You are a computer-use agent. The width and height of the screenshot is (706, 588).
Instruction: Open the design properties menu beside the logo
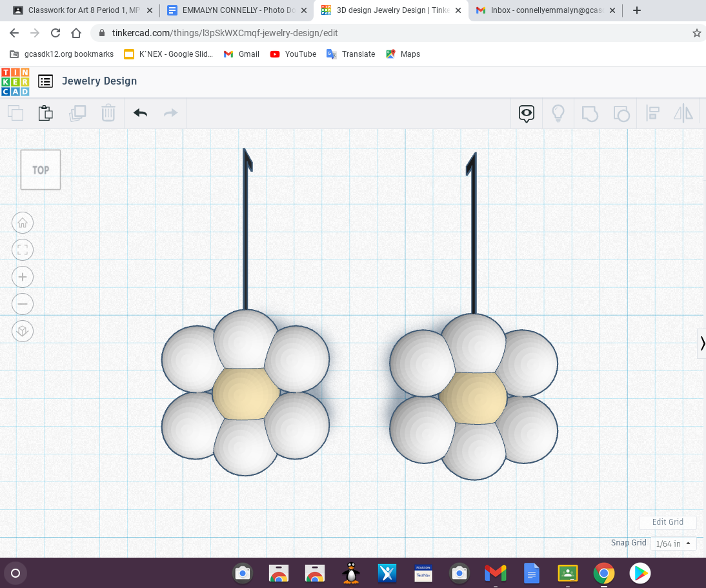click(45, 81)
